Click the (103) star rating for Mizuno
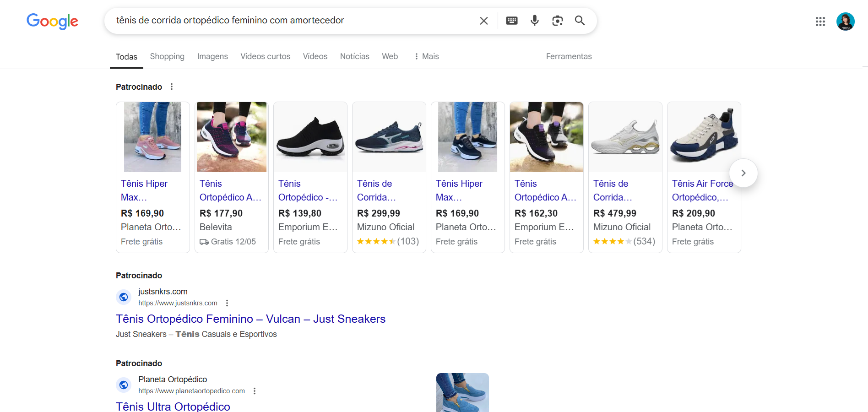This screenshot has height=412, width=868. 388,241
